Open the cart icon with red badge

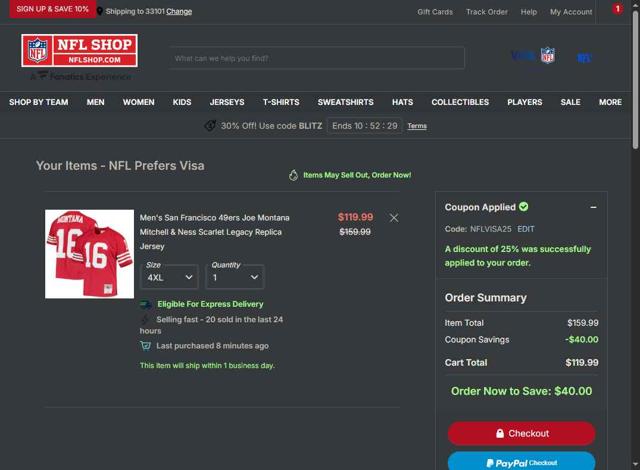pyautogui.click(x=617, y=9)
